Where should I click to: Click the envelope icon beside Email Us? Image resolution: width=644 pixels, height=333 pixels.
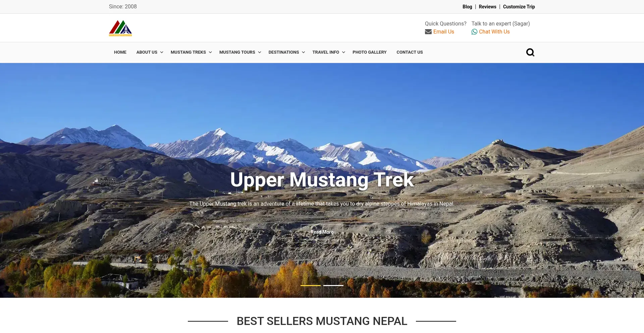coord(428,32)
